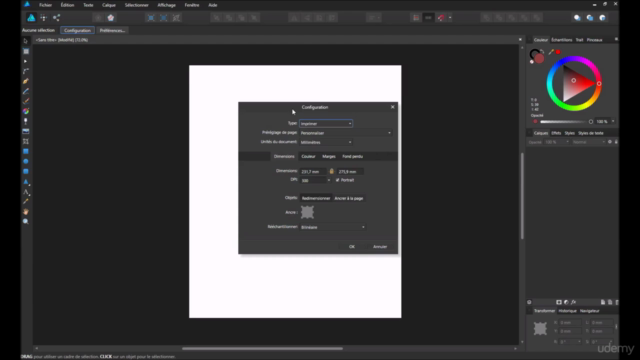640x360 pixels.
Task: Select the Ancrer à la page option
Action: [349, 198]
